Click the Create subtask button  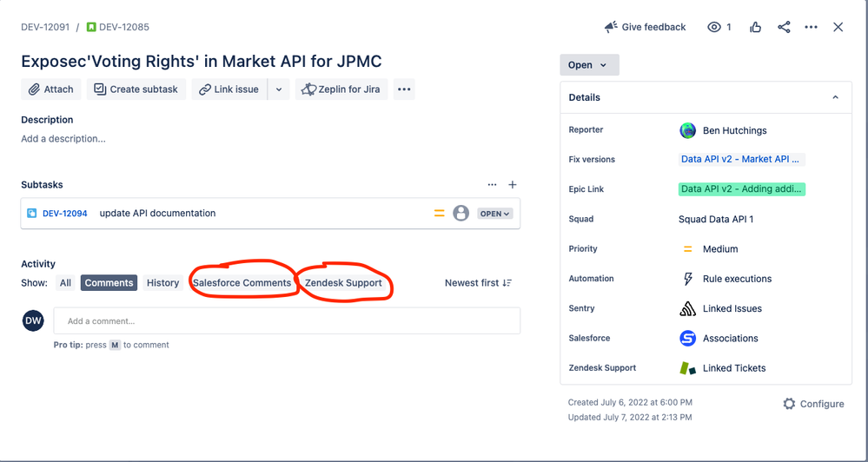(x=136, y=89)
